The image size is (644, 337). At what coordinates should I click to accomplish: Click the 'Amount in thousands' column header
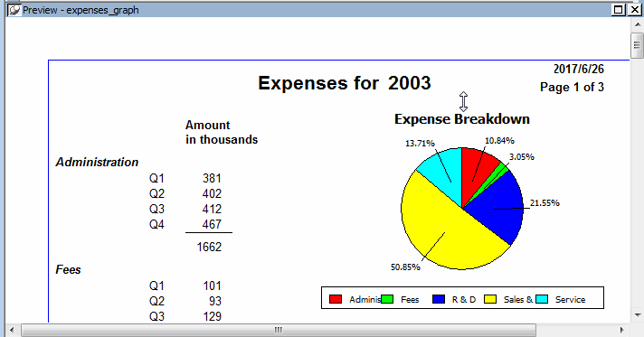222,132
